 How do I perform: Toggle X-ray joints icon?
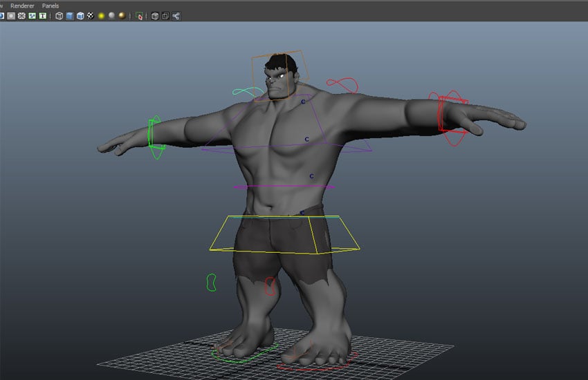coord(176,16)
